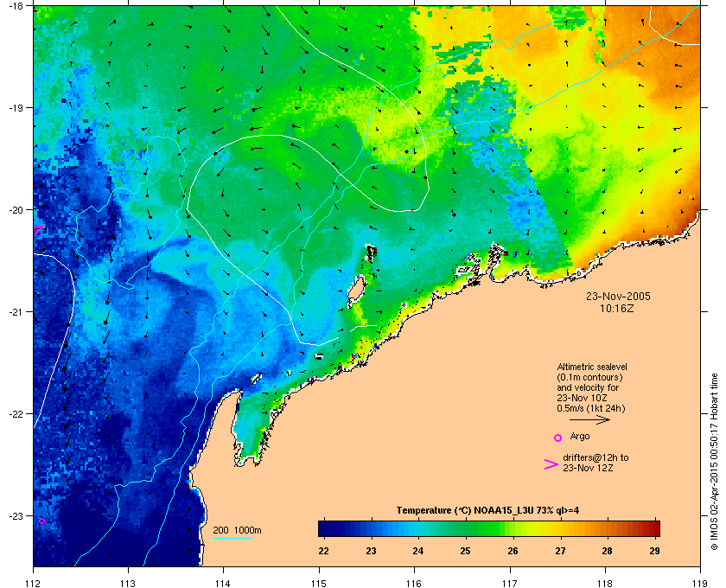Click the latitude axis label -18
Screen dimensions: 726x588
pos(16,6)
